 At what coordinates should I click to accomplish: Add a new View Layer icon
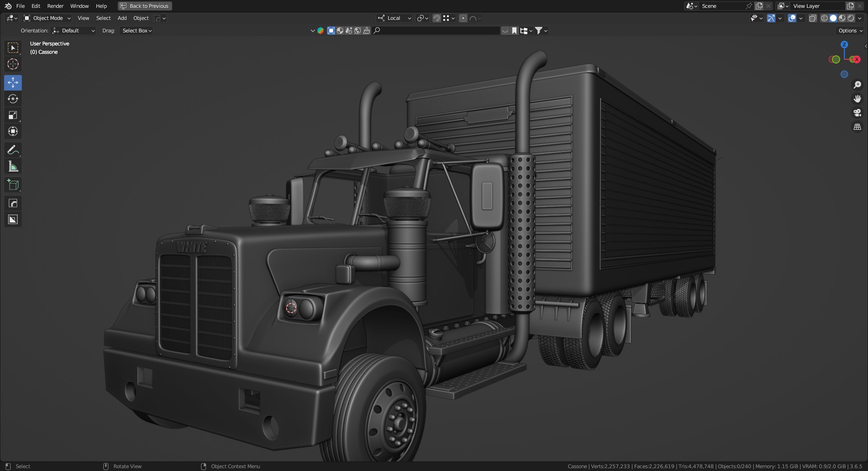tap(850, 6)
